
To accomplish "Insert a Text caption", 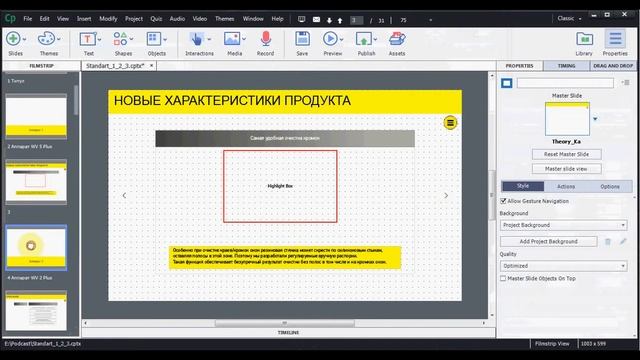I will pyautogui.click(x=87, y=39).
